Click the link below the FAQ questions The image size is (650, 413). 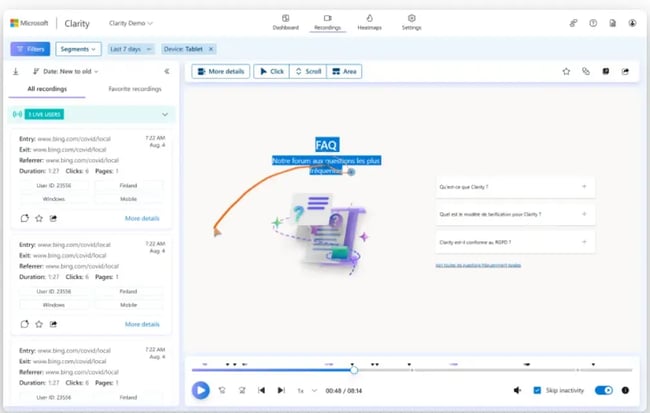(x=478, y=265)
